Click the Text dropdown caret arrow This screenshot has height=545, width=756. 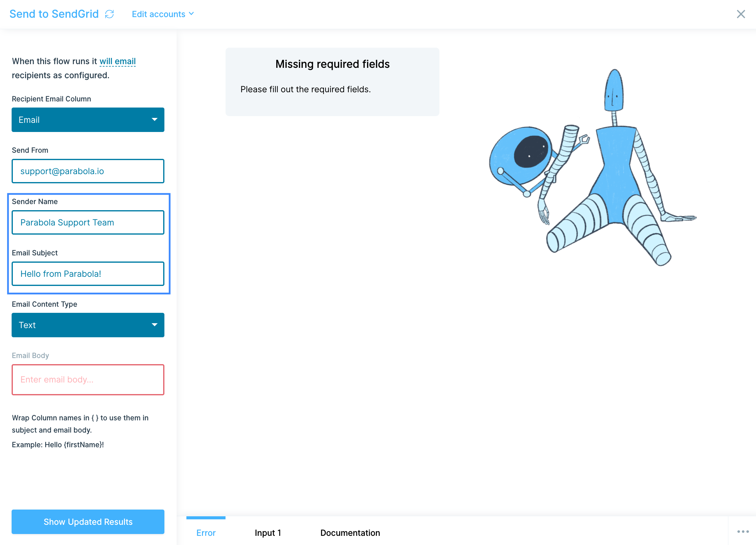154,325
